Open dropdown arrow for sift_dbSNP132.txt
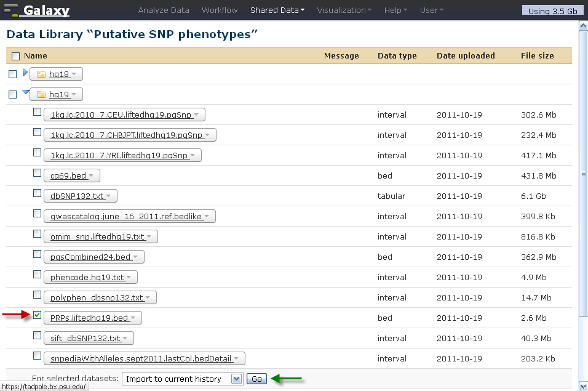 [125, 337]
